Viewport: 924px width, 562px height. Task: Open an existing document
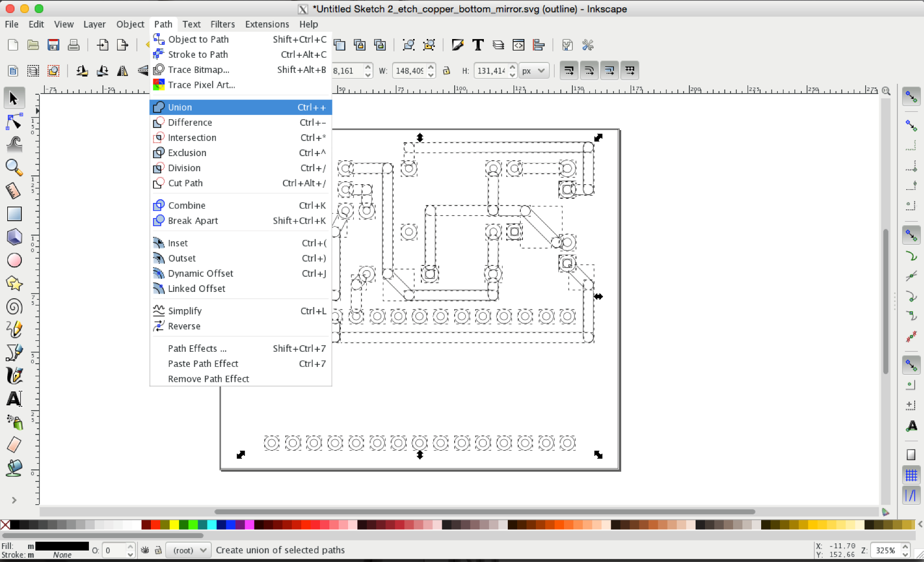pyautogui.click(x=33, y=45)
